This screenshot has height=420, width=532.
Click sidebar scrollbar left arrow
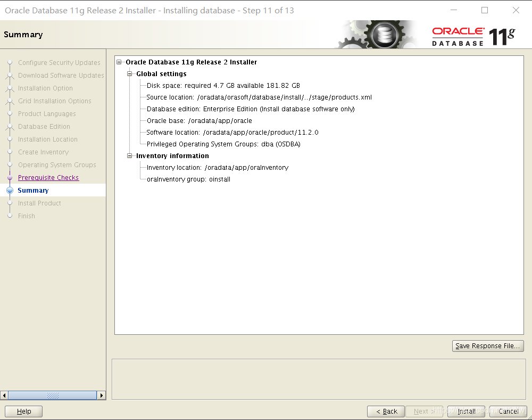click(4, 395)
